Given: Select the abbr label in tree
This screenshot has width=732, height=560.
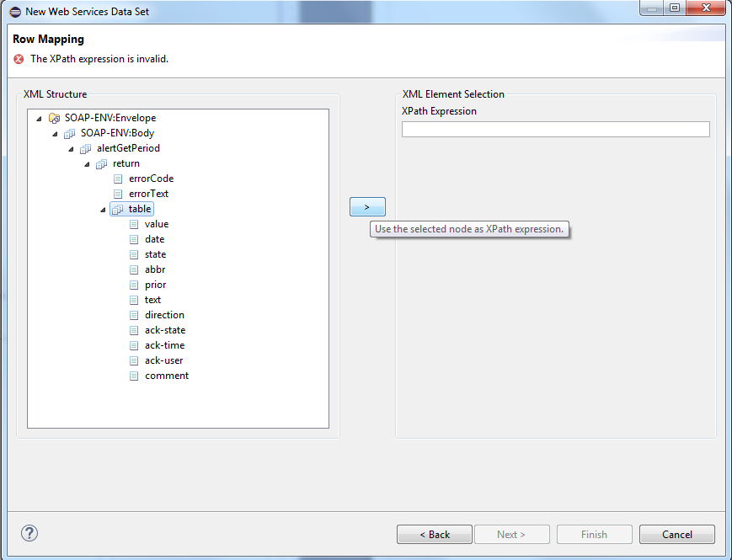Looking at the screenshot, I should [155, 269].
